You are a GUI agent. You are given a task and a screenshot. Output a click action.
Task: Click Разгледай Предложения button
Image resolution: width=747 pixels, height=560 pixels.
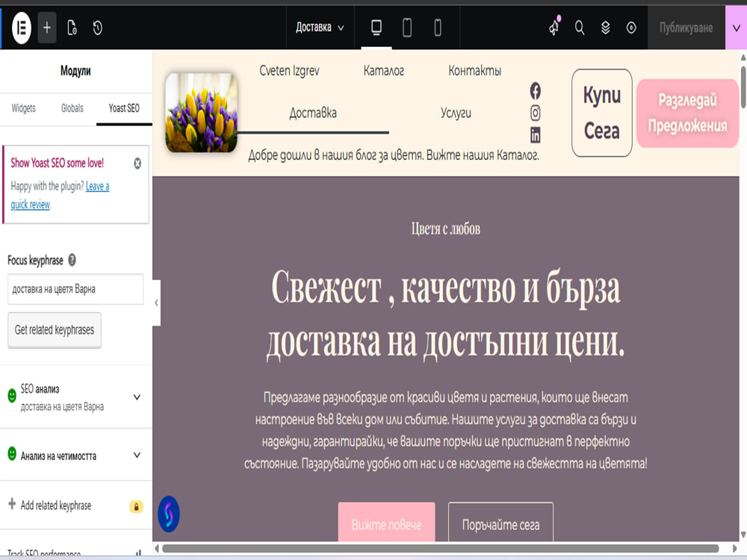click(687, 113)
